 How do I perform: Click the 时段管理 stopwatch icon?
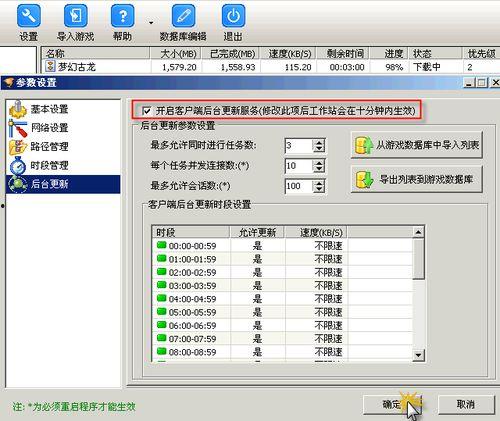pyautogui.click(x=18, y=165)
